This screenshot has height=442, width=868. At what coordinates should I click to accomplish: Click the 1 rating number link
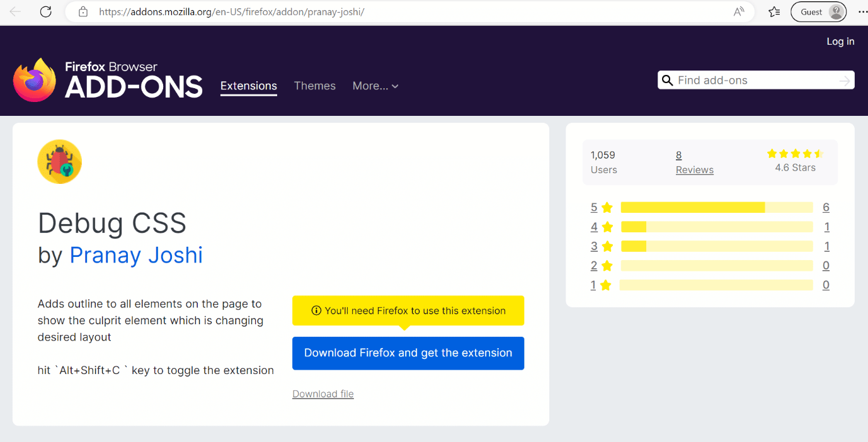(593, 285)
